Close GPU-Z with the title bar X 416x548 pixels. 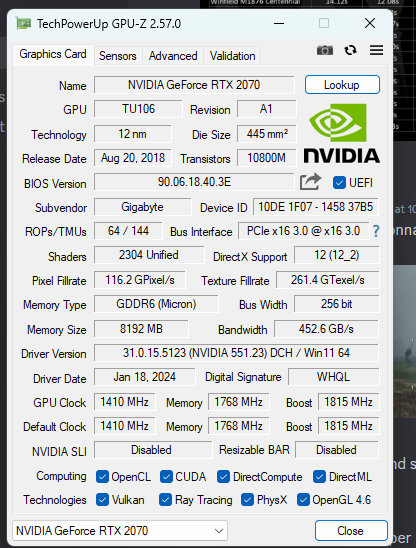pyautogui.click(x=370, y=24)
